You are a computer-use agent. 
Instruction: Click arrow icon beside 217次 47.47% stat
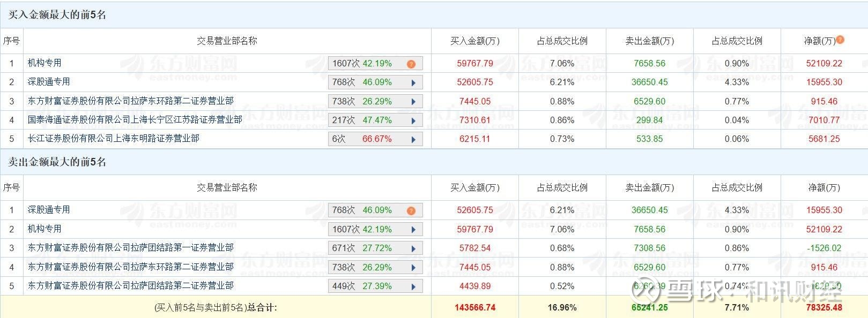click(413, 121)
